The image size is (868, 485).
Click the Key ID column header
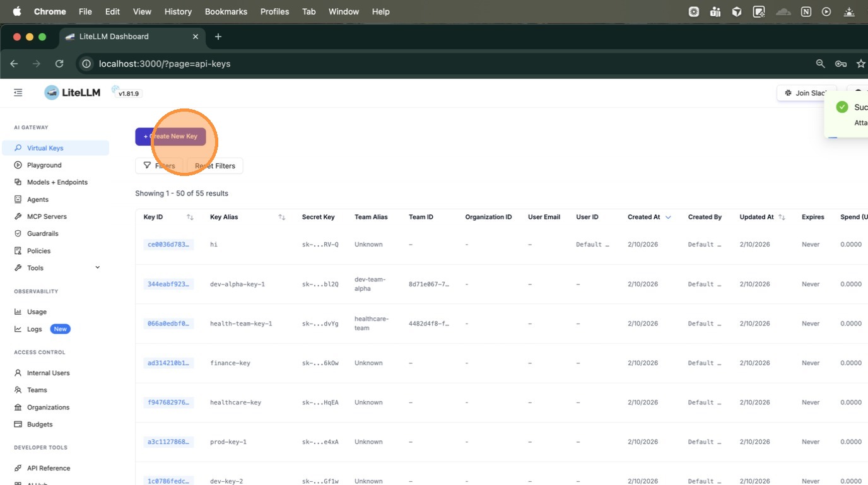(153, 217)
